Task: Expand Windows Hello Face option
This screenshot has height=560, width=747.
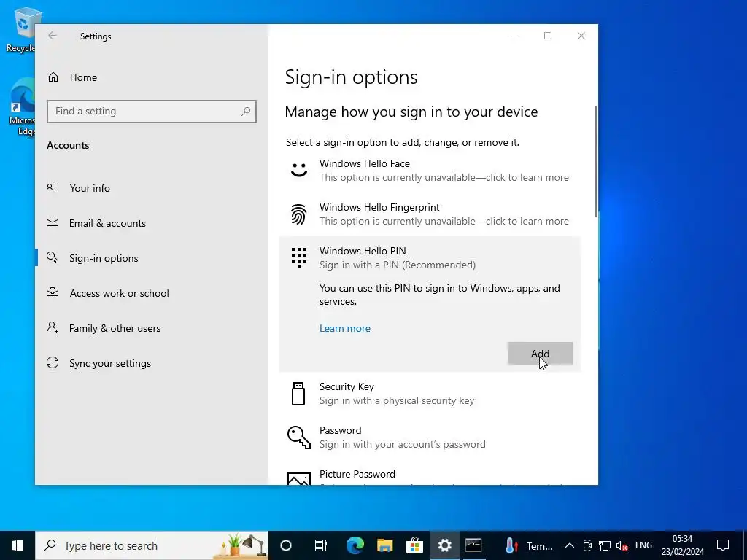Action: [x=430, y=171]
